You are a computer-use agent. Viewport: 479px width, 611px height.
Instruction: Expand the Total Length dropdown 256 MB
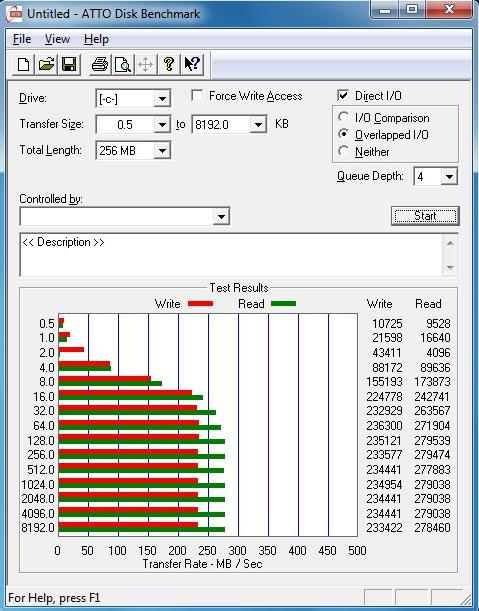162,150
